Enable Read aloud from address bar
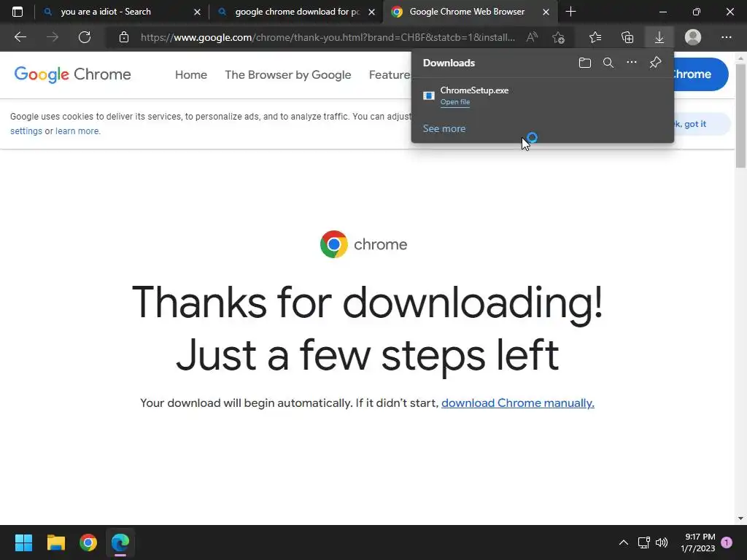The height and width of the screenshot is (560, 747). click(532, 37)
